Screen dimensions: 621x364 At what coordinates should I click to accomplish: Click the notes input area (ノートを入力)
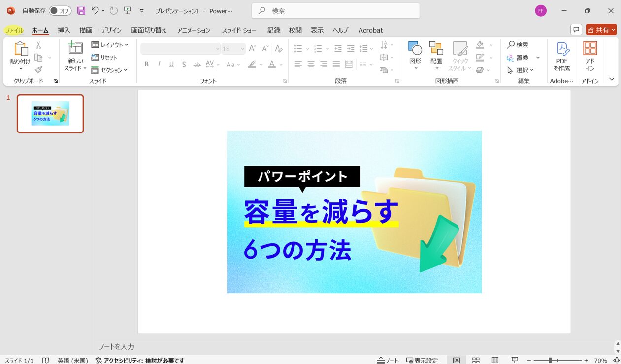pyautogui.click(x=117, y=347)
